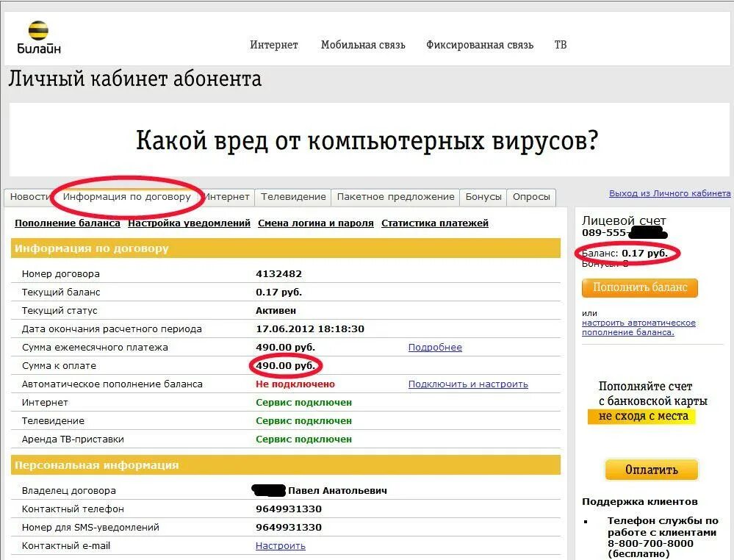734x560 pixels.
Task: Click Сервис подключен in Аренда ТВ-приставки row
Action: 303,439
